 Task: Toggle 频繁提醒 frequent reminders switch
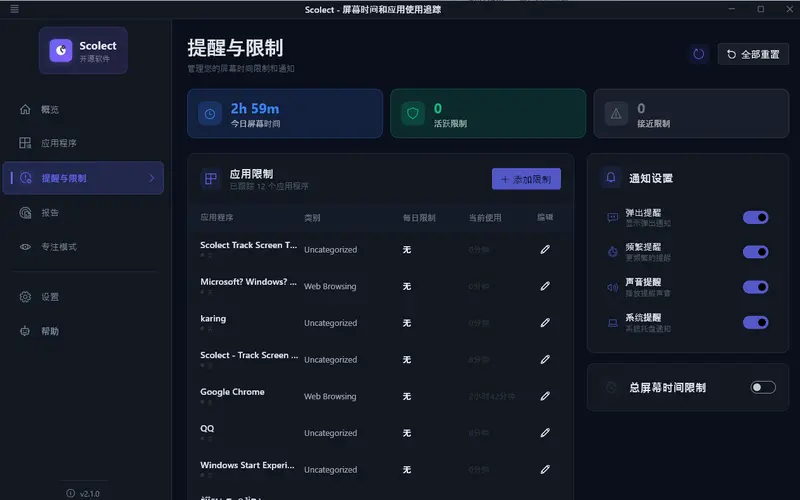point(756,252)
